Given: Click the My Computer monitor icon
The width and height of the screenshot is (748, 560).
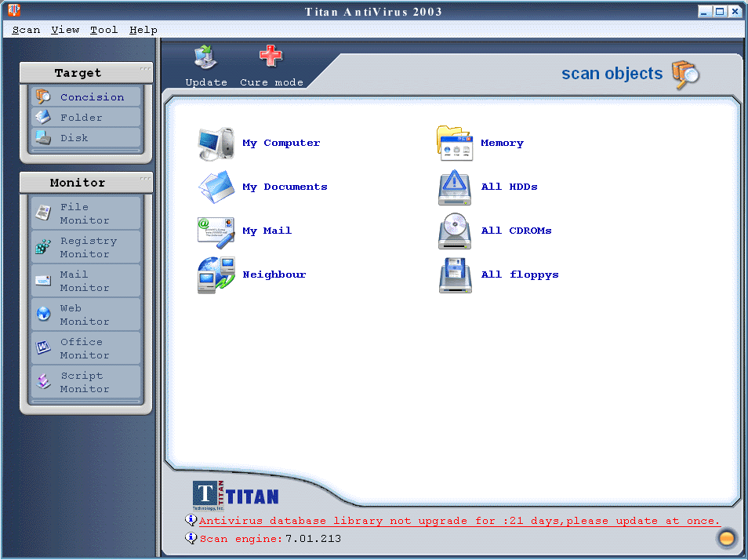Looking at the screenshot, I should click(x=216, y=143).
